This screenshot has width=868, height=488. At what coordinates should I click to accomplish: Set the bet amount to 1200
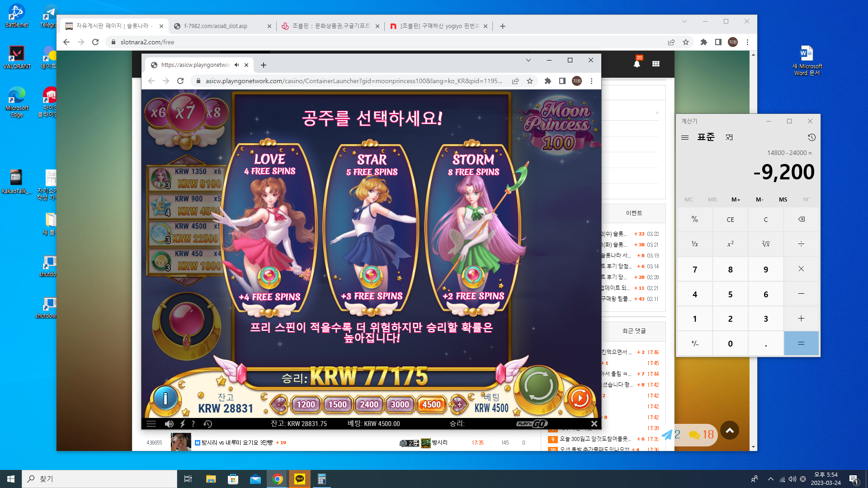click(x=306, y=404)
